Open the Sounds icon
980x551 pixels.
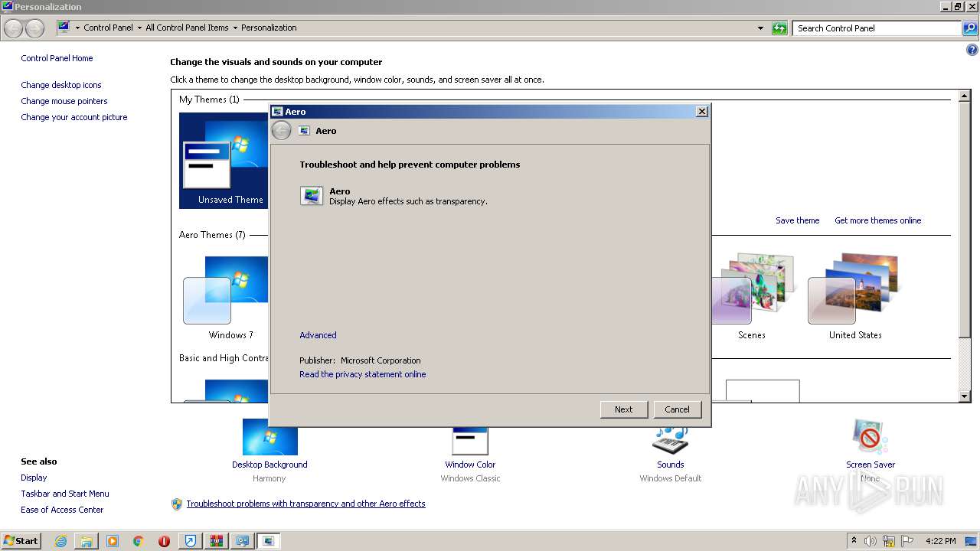(x=670, y=439)
